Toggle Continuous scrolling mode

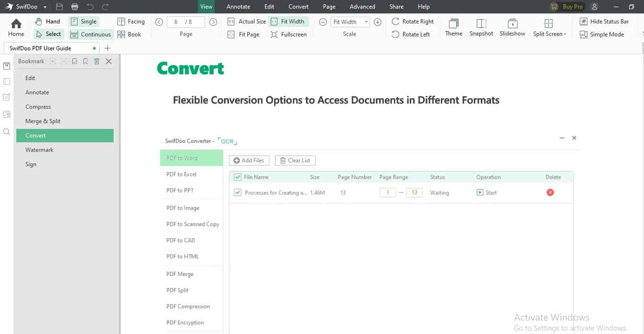coord(91,34)
